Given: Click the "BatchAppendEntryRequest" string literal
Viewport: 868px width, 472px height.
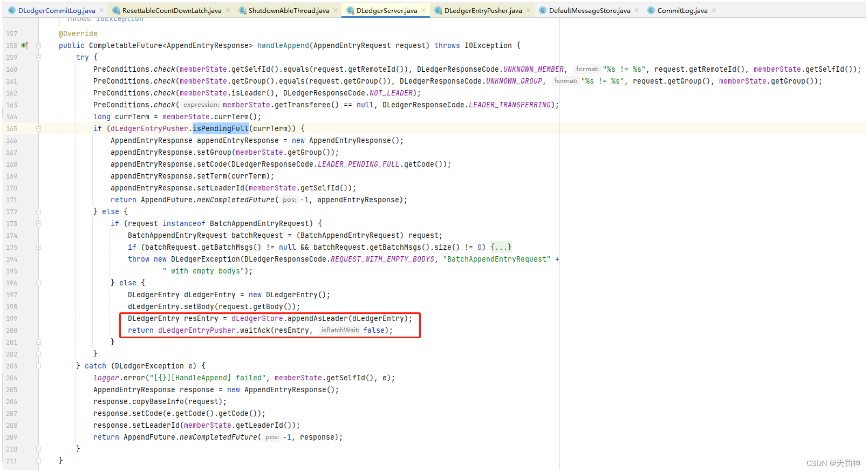Looking at the screenshot, I should click(497, 259).
